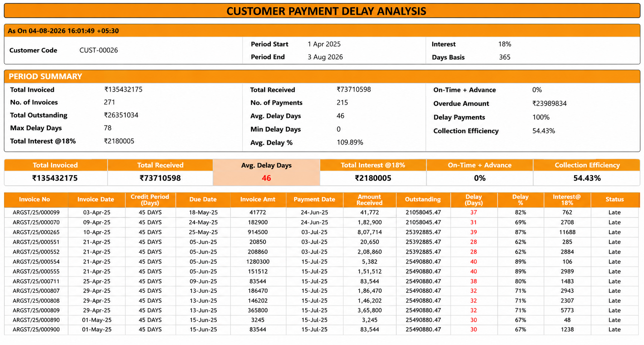Select invoice ARGST/25/000265
This screenshot has width=644, height=345.
pyautogui.click(x=36, y=232)
